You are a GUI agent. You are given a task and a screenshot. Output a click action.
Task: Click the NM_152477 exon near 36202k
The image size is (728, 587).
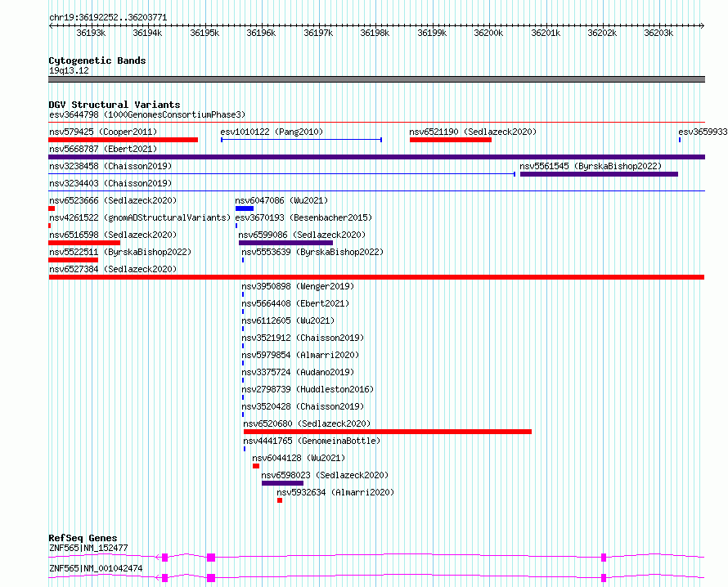coord(604,558)
